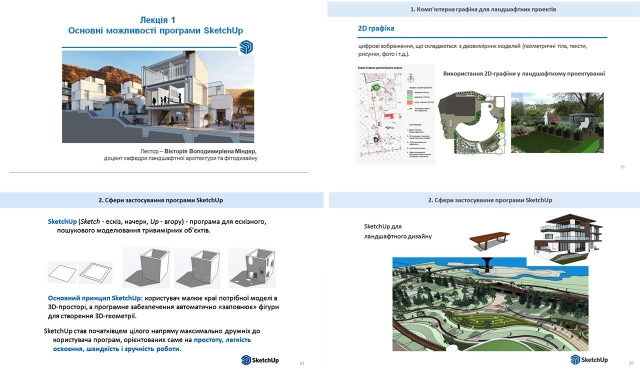This screenshot has height=373, width=640.
Task: Click the blue 'SketchUp' word in the definition
Action: tap(62, 222)
